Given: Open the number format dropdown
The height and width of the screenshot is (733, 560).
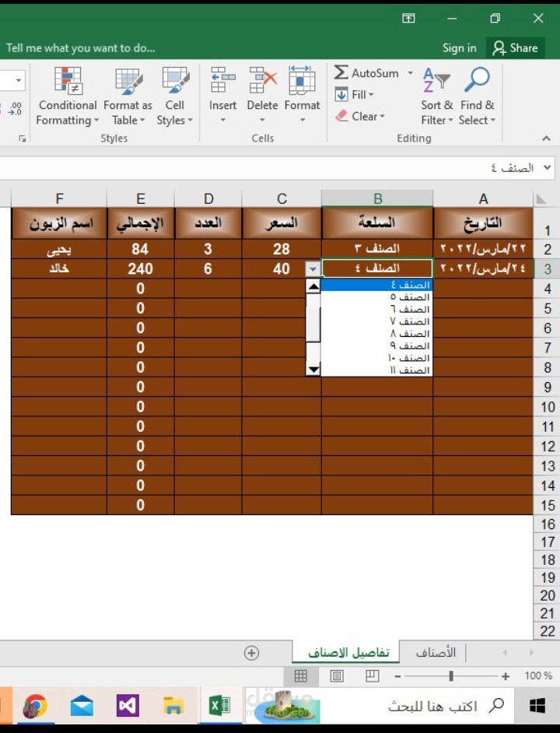Looking at the screenshot, I should tap(18, 80).
